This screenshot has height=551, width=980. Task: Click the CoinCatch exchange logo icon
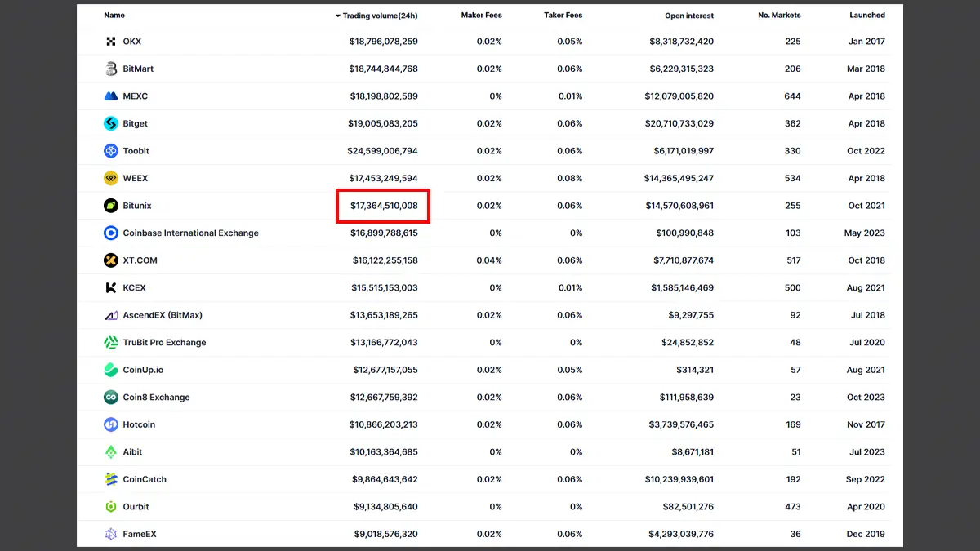(x=111, y=479)
